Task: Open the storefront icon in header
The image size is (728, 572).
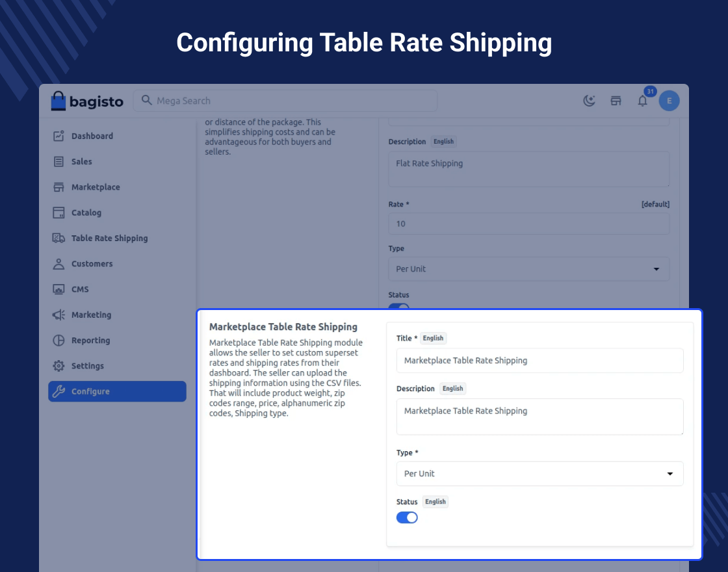Action: [x=616, y=101]
